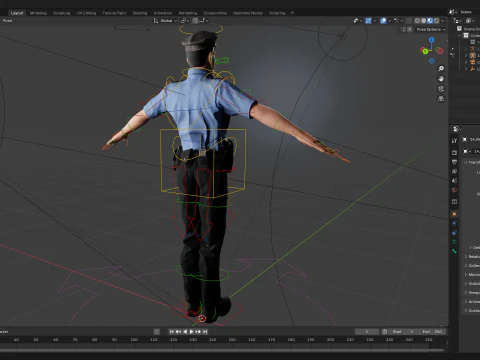
Task: Open the Render properties tab
Action: tap(454, 152)
